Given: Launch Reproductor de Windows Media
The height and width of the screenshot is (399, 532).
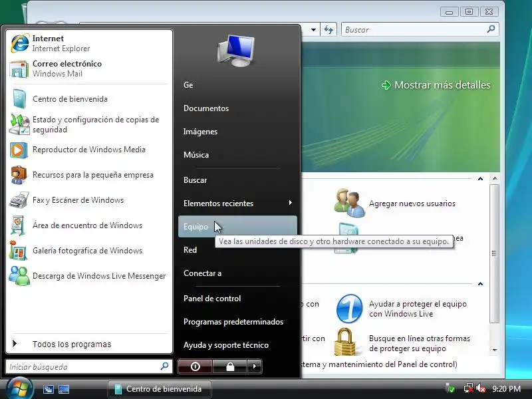Looking at the screenshot, I should (x=89, y=150).
